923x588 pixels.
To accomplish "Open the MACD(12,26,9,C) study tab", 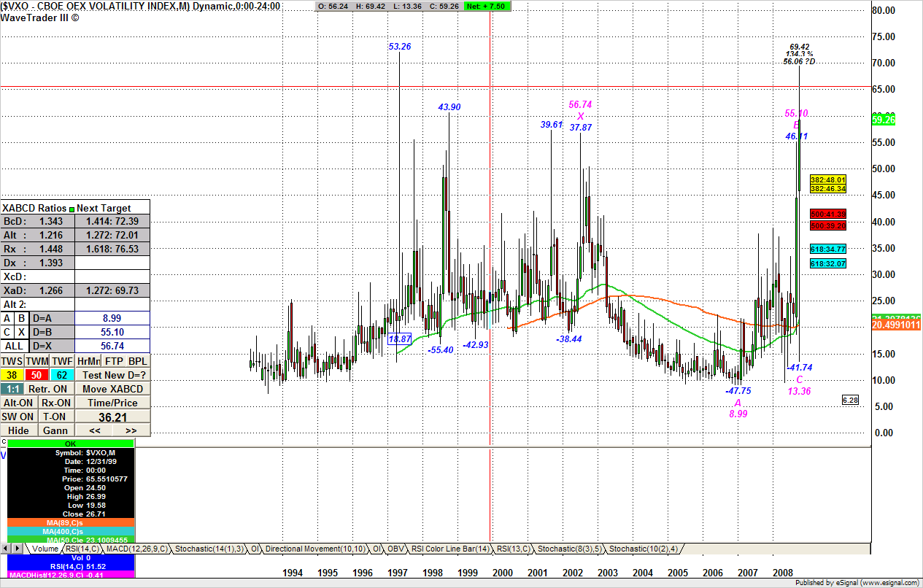I will pos(137,548).
